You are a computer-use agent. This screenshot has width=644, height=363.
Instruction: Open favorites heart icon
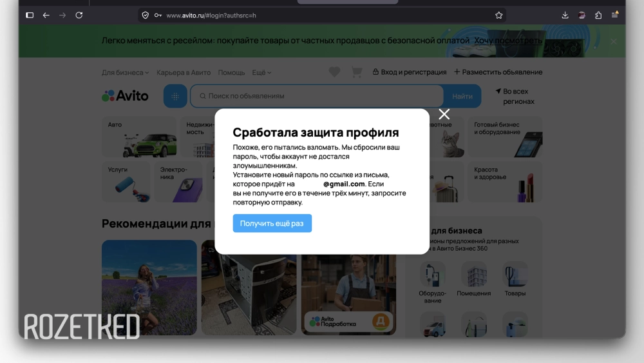334,72
